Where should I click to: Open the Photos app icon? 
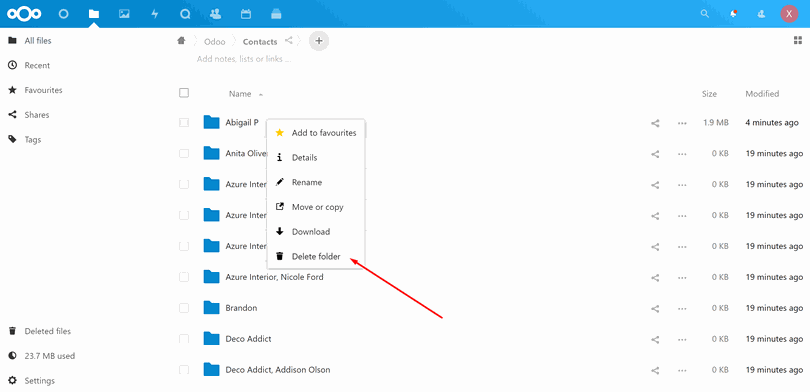(x=124, y=14)
